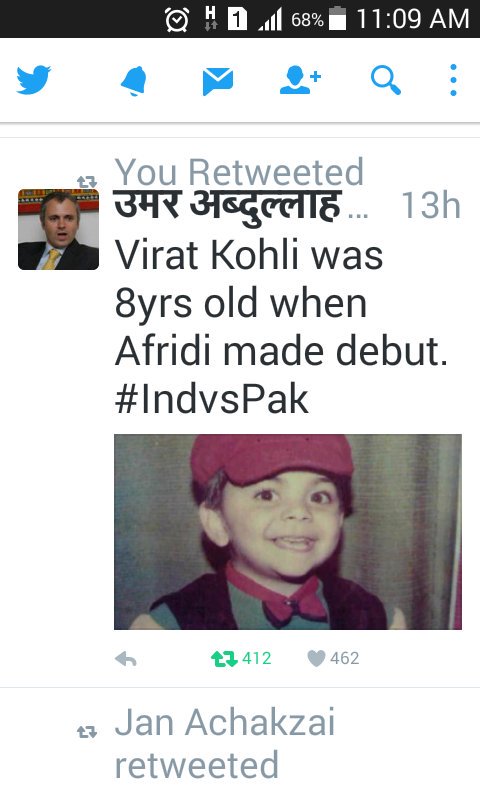Open the child photo attached to tweet
Screen dimensions: 480x800
(x=288, y=532)
